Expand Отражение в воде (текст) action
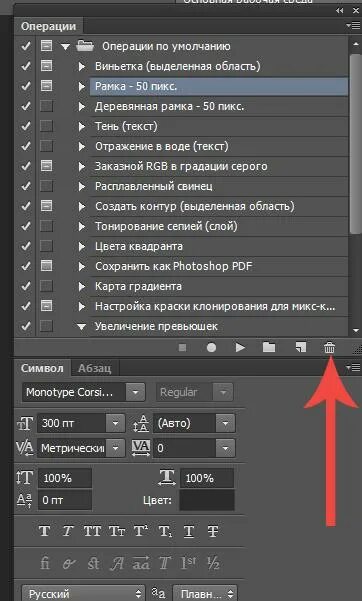 click(x=81, y=146)
